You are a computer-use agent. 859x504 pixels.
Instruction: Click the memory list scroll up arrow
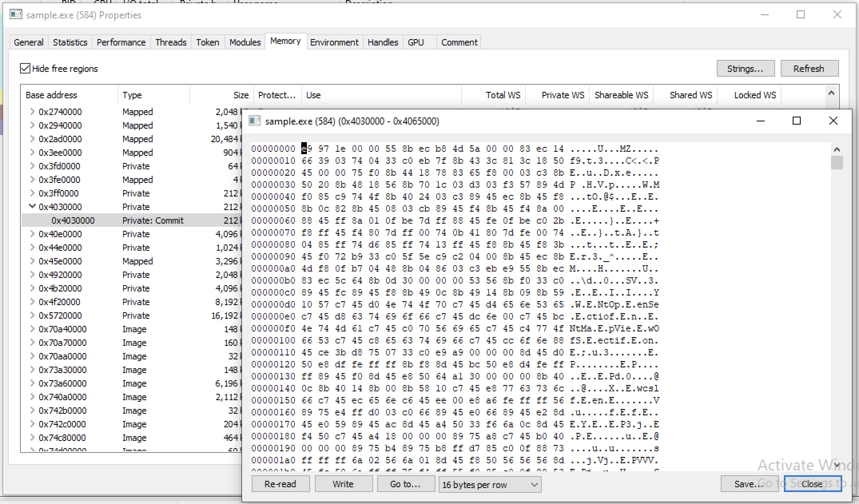[831, 93]
